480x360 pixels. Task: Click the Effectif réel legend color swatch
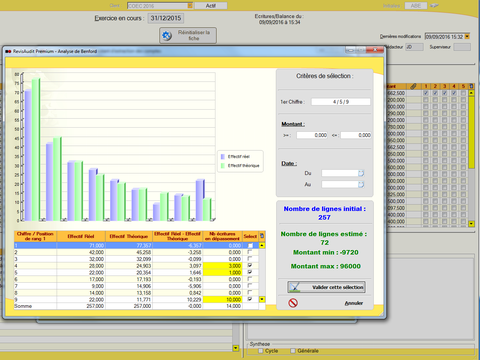(x=223, y=157)
